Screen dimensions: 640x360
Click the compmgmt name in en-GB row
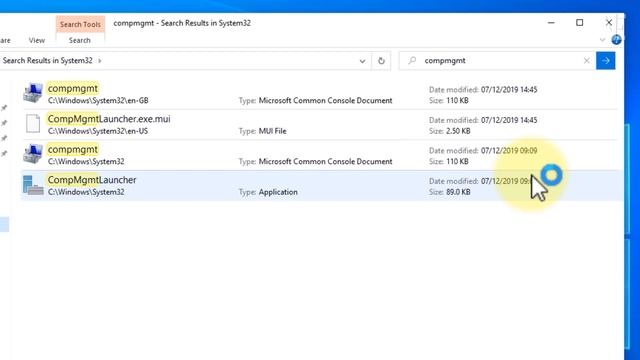point(73,88)
